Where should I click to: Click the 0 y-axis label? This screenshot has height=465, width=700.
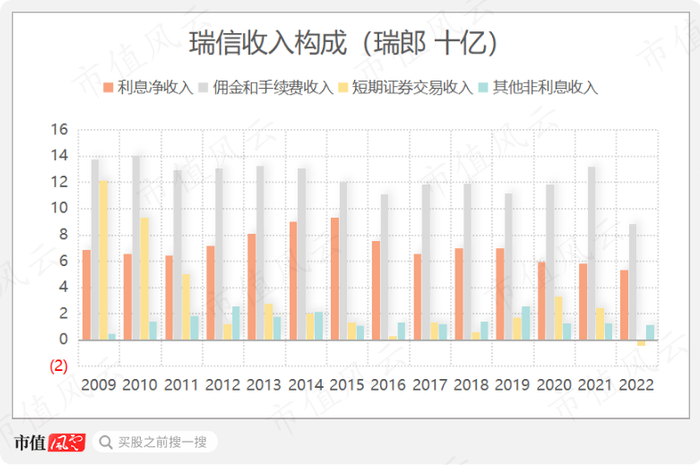63,340
